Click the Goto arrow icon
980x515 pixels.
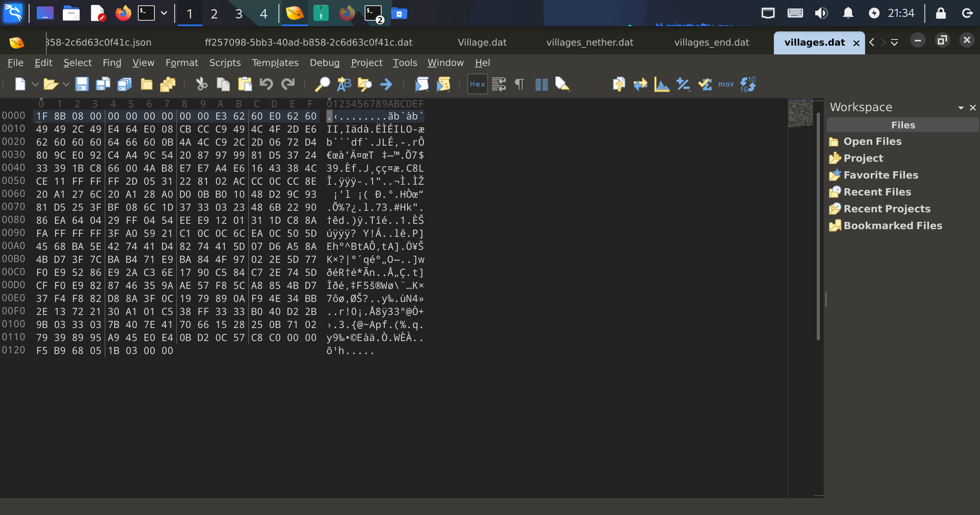[x=386, y=84]
